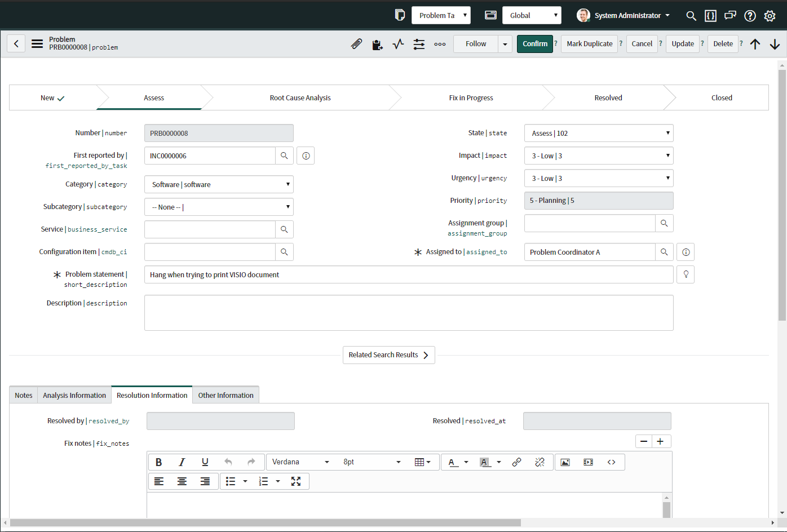
Task: Open the 8pt font size dropdown
Action: point(372,462)
